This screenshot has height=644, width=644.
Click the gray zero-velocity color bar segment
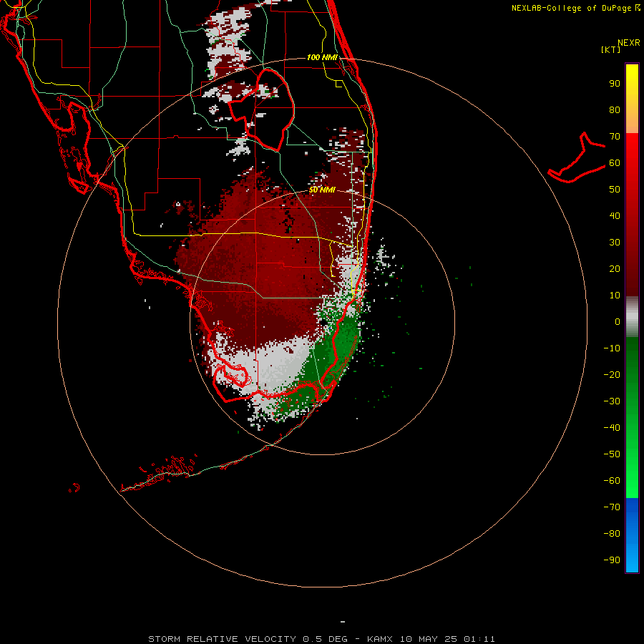pos(632,316)
